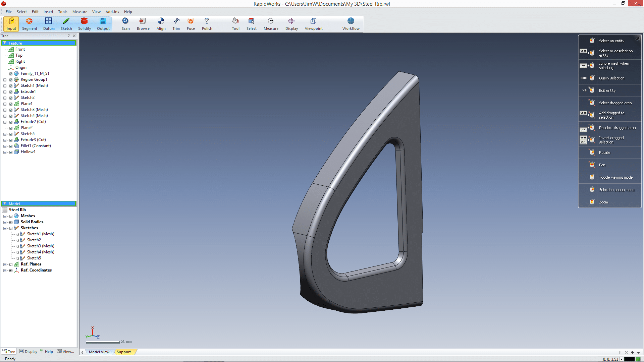Image resolution: width=644 pixels, height=362 pixels.
Task: Toggle visibility of Fillet1 (Constant)
Action: (11, 146)
